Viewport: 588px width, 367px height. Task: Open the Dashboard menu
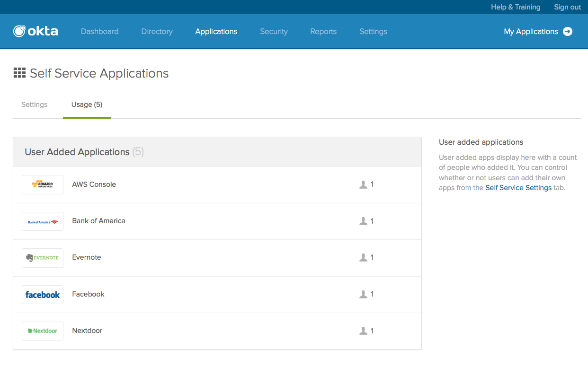(99, 32)
